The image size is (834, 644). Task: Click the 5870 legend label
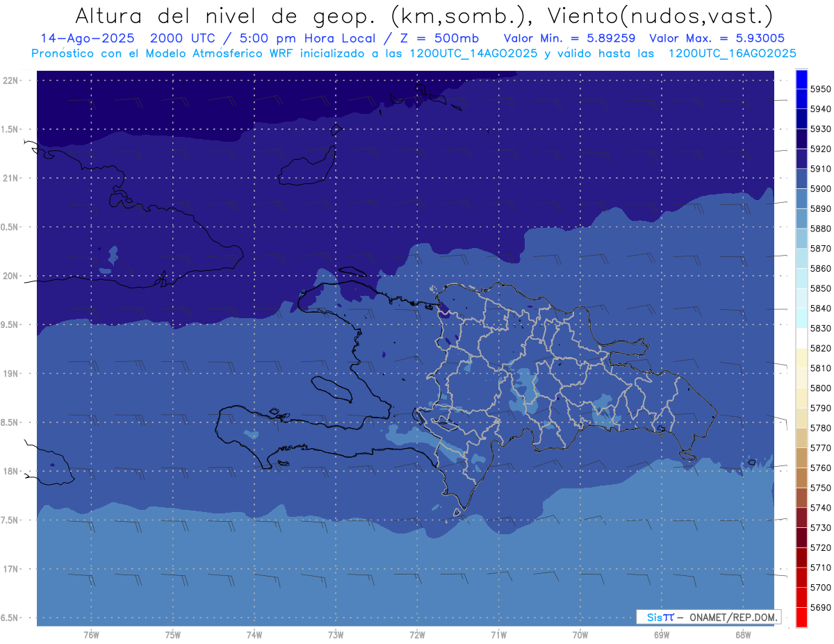[x=821, y=248]
